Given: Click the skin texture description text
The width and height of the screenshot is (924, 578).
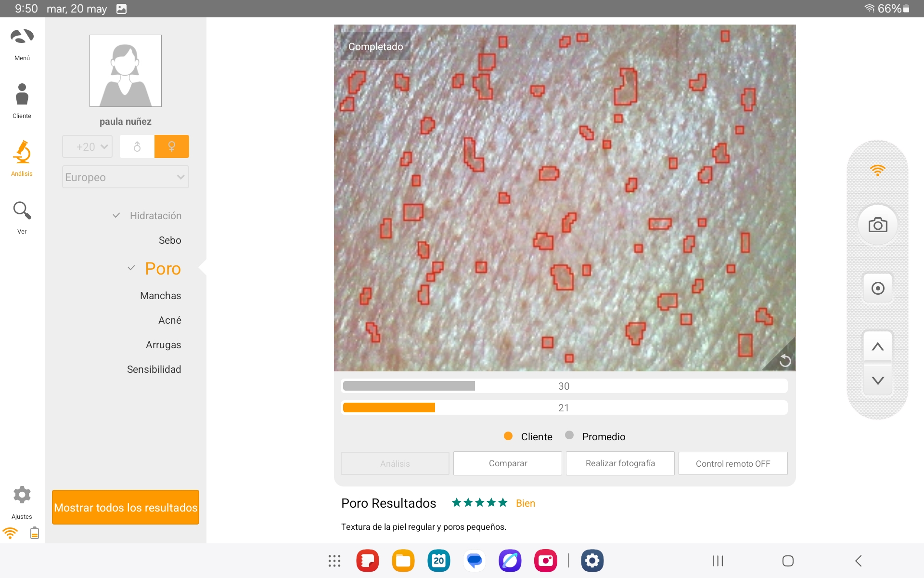Looking at the screenshot, I should pos(423,527).
